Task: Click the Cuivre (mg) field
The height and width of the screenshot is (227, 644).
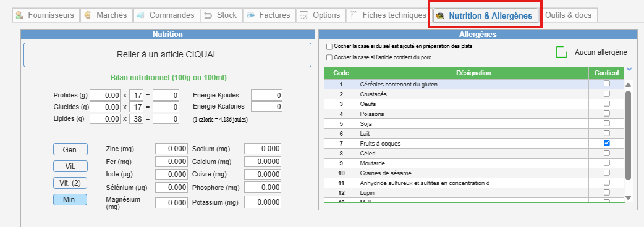Action: point(263,175)
